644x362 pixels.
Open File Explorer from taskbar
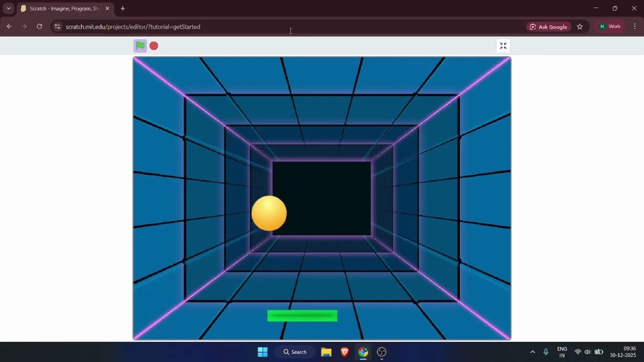point(326,352)
